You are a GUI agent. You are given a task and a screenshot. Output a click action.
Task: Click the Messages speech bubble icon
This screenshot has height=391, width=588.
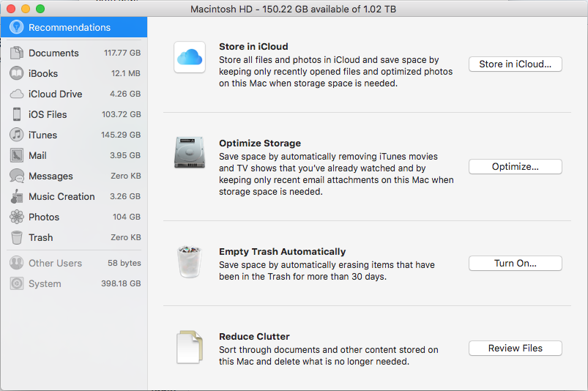pyautogui.click(x=17, y=176)
